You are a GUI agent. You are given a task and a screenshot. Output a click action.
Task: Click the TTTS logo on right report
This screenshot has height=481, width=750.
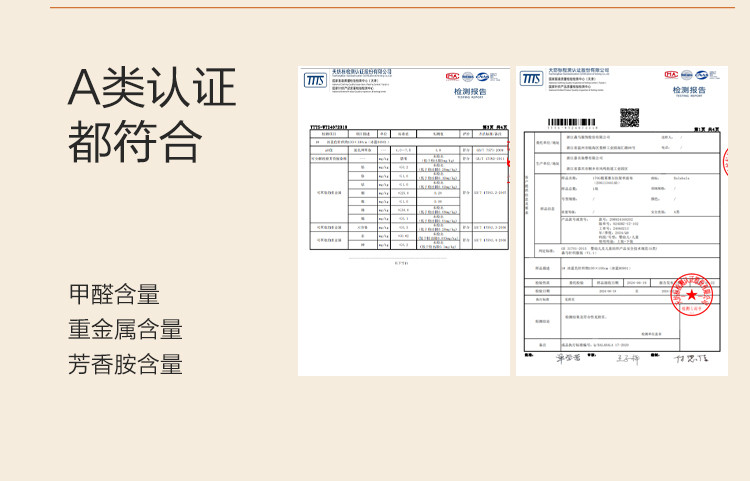point(531,79)
